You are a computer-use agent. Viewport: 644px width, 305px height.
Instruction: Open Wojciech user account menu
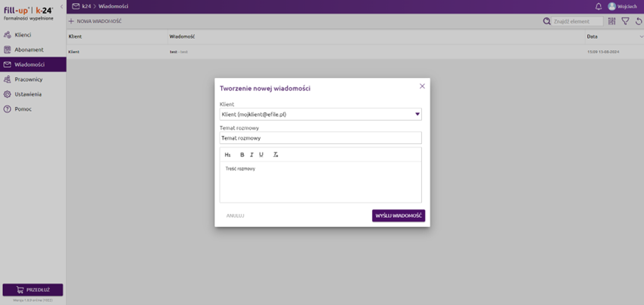pyautogui.click(x=622, y=6)
